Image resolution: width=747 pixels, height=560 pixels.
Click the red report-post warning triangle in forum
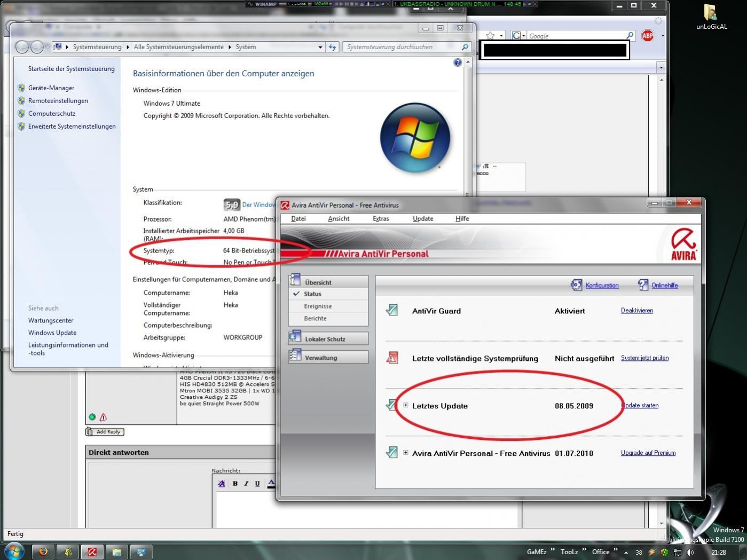click(104, 417)
